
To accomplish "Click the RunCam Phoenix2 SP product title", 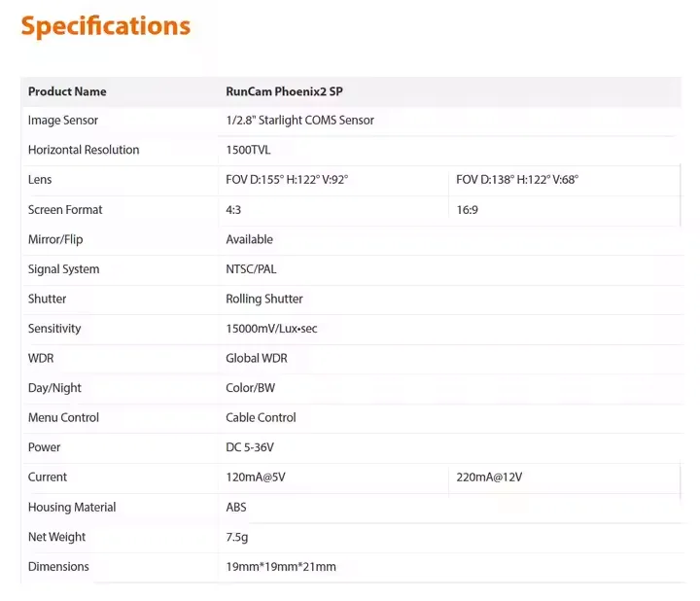I will 284,91.
